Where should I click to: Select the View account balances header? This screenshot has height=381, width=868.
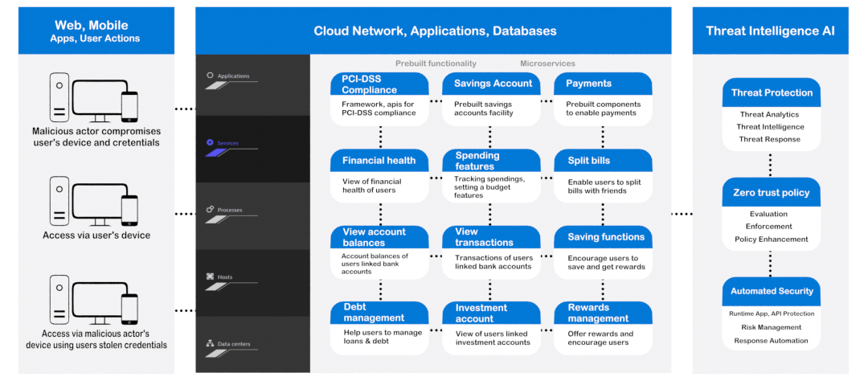tap(379, 237)
